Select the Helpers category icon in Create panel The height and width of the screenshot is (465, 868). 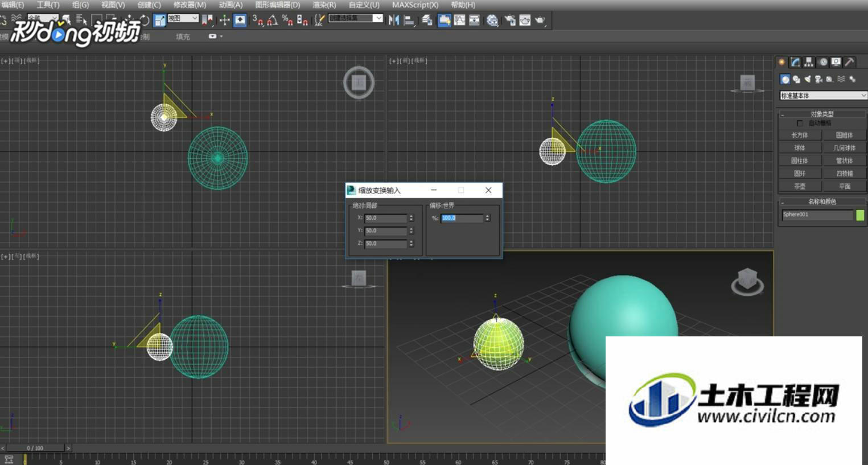pyautogui.click(x=829, y=79)
